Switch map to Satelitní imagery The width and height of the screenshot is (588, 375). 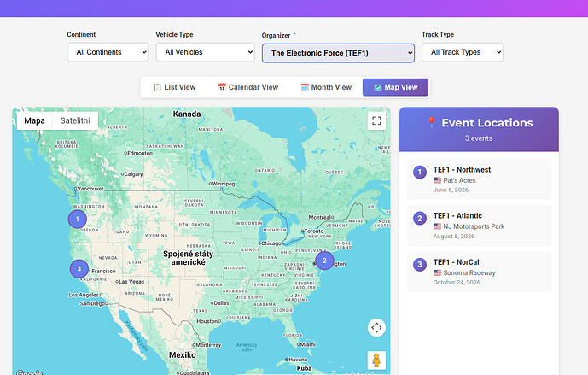coord(75,120)
